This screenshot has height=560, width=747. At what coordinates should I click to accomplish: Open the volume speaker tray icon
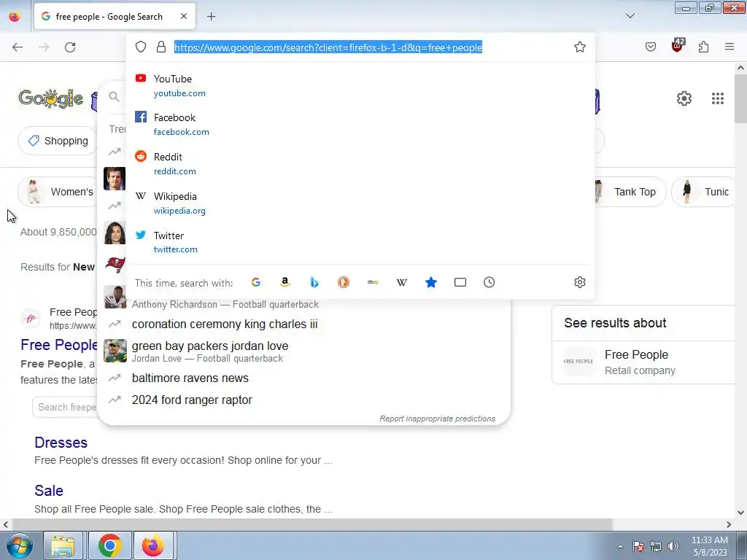click(x=673, y=546)
